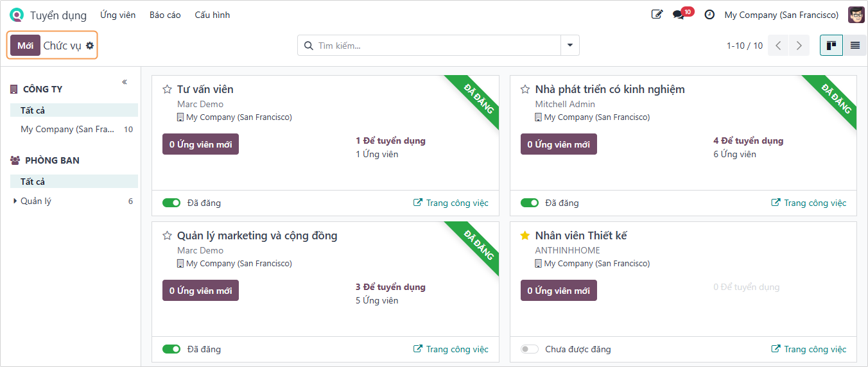The image size is (868, 367).
Task: Open the search options dropdown arrow
Action: 570,46
